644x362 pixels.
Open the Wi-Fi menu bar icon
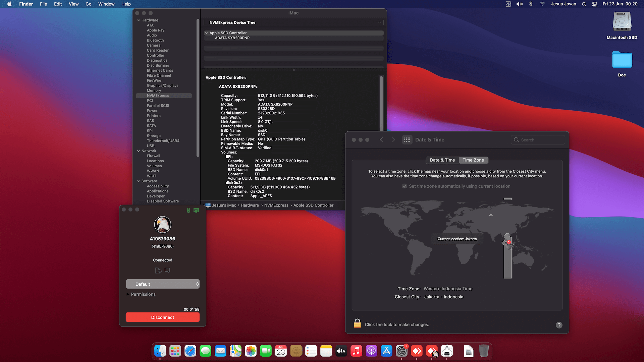coord(542,4)
